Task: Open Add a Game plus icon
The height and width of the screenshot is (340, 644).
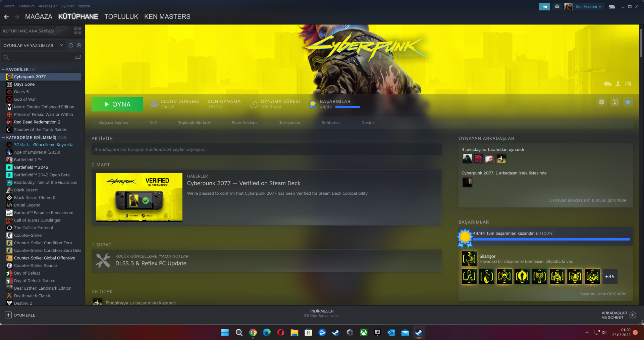Action: [8, 315]
